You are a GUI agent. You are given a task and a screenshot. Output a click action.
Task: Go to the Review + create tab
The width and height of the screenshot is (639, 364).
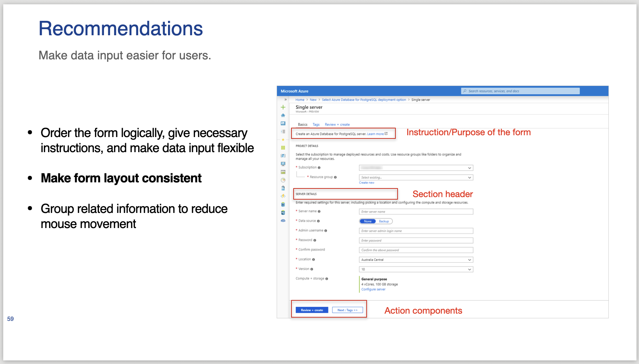pos(337,124)
